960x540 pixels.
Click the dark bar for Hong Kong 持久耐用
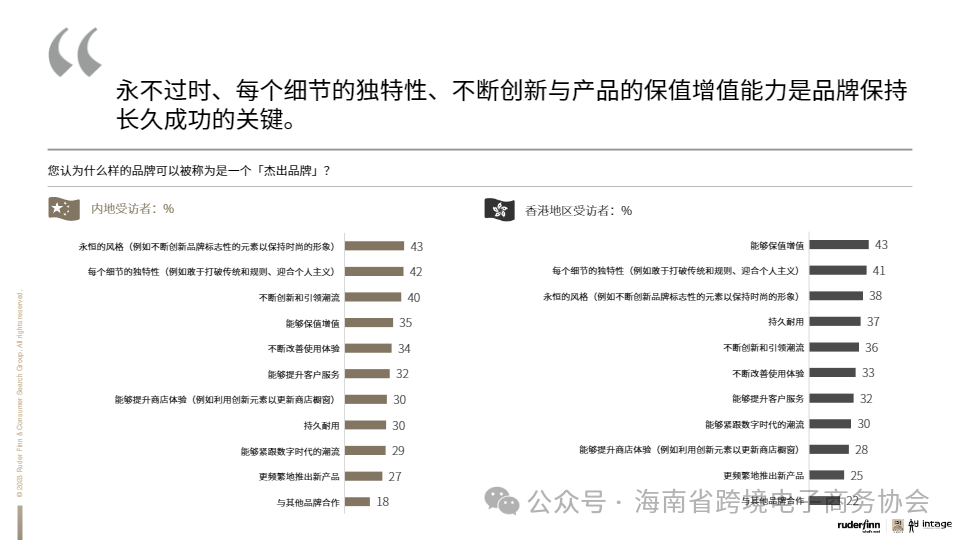pyautogui.click(x=835, y=321)
